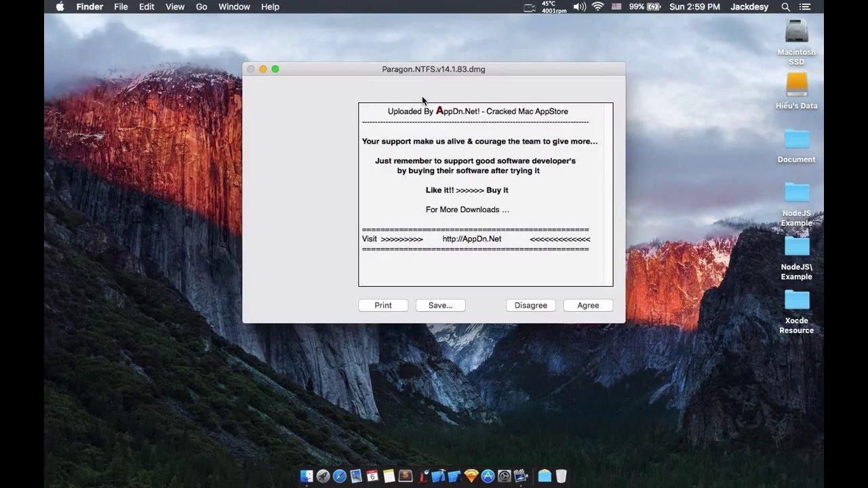Viewport: 868px width, 488px height.
Task: Open App Store icon in dock
Action: 488,476
